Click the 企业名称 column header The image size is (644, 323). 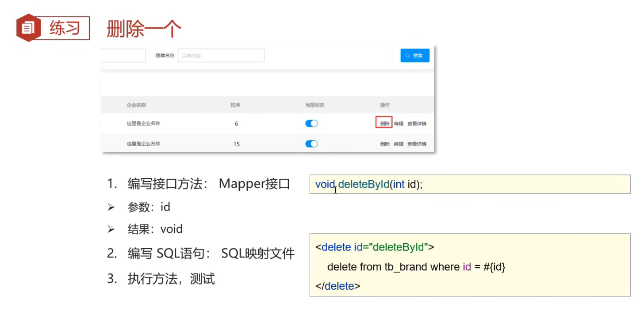[x=136, y=105]
